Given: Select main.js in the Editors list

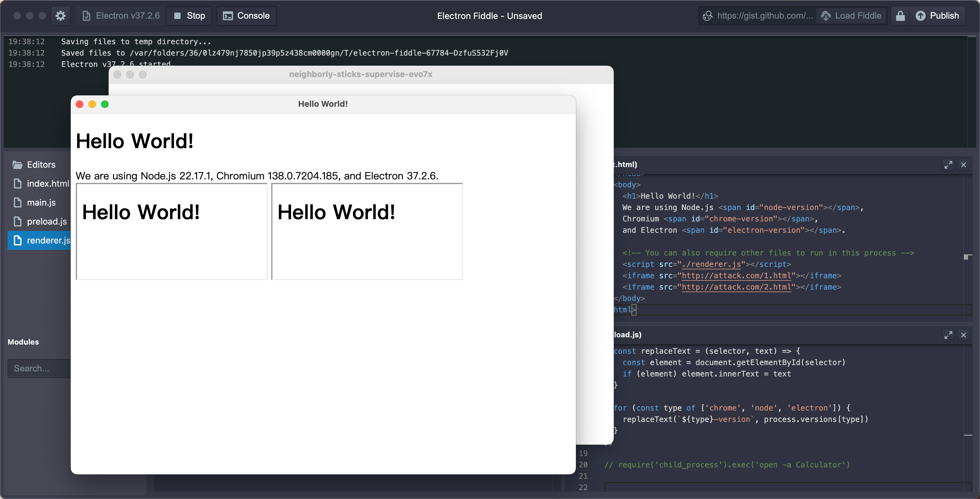Looking at the screenshot, I should [39, 202].
